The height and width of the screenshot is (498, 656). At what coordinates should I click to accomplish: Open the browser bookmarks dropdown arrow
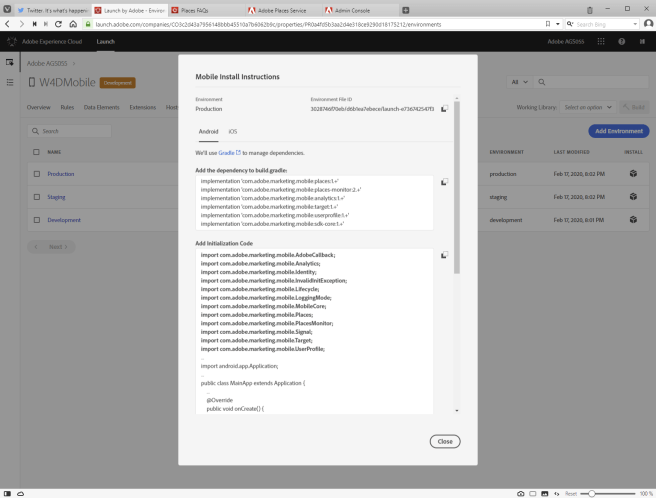559,23
